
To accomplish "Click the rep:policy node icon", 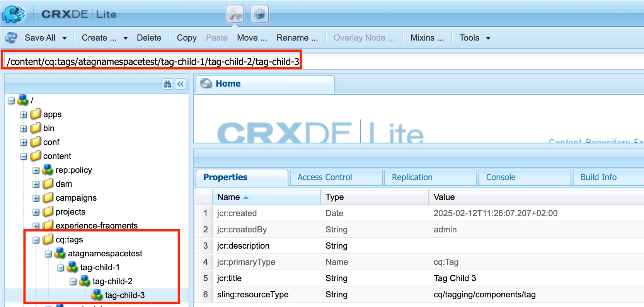I will 48,170.
